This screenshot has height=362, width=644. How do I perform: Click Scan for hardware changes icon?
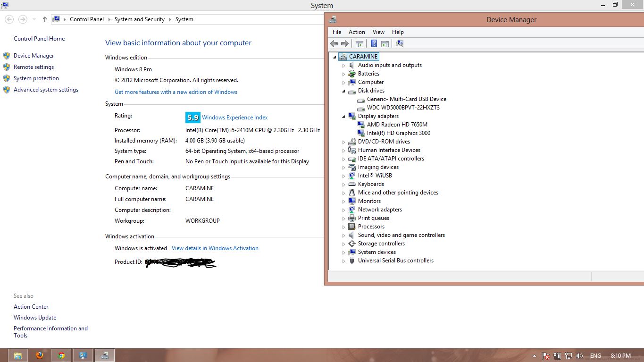point(400,43)
